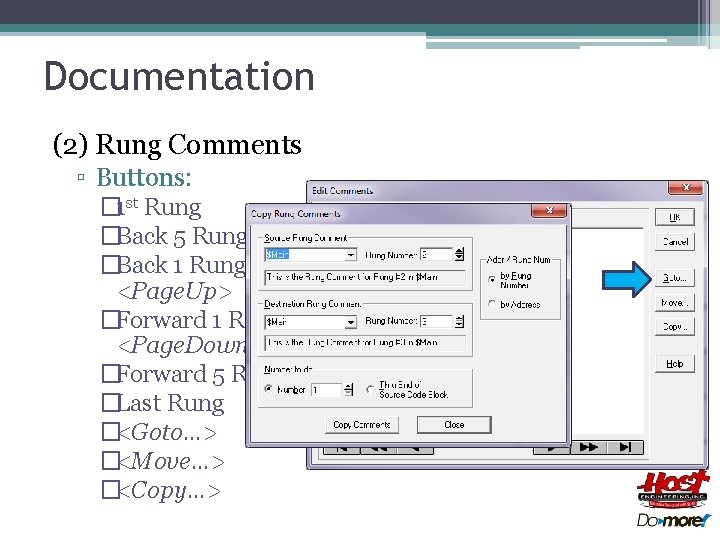Click Number to do value field
This screenshot has width=720, height=540.
[327, 390]
